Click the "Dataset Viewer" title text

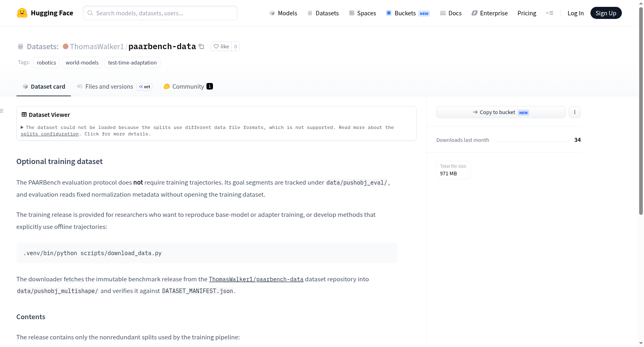[x=50, y=115]
